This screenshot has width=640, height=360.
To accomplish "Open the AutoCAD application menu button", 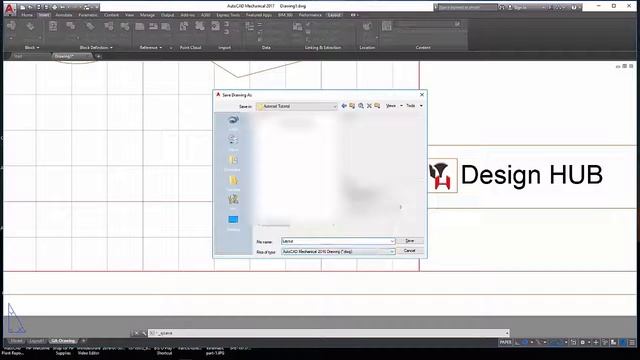I will 9,9.
